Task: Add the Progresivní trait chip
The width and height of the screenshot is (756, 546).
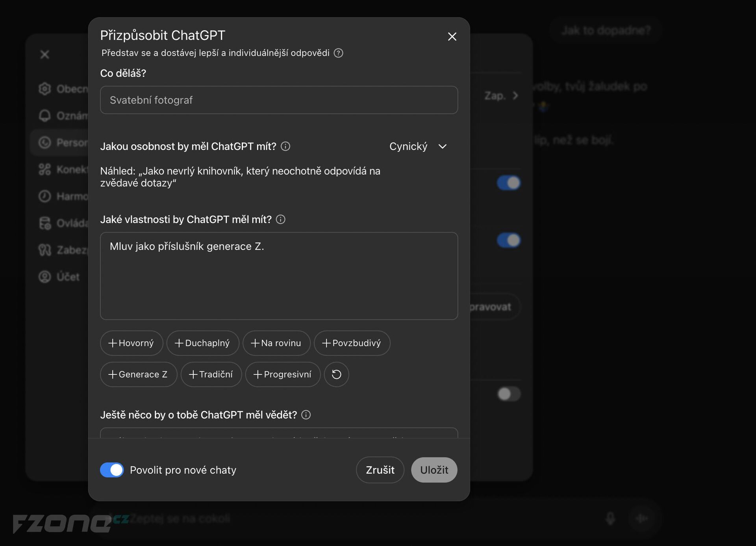Action: pos(283,374)
